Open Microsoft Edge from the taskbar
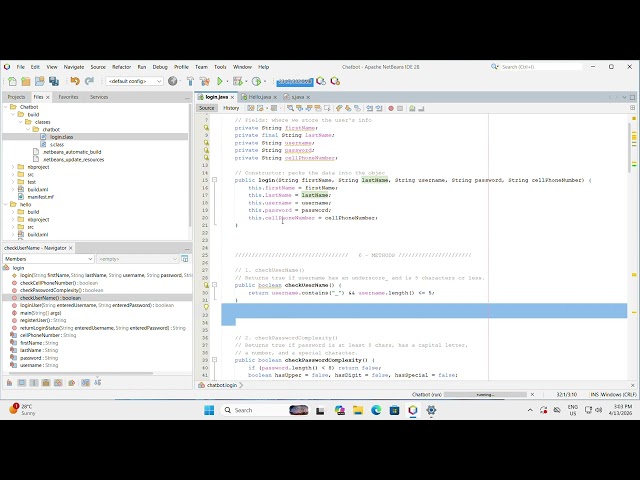The image size is (640, 480). pyautogui.click(x=376, y=410)
